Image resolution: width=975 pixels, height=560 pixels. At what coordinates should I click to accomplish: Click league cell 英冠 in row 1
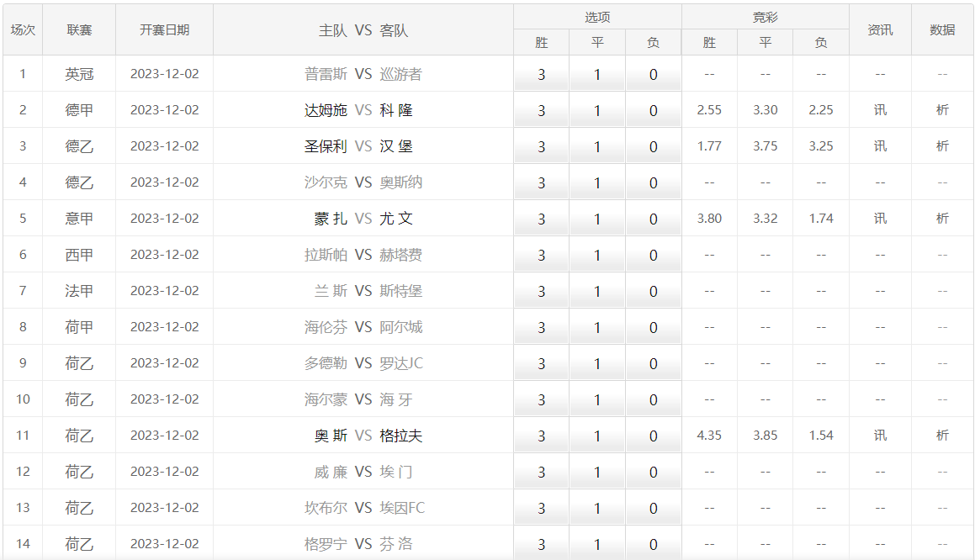(79, 74)
